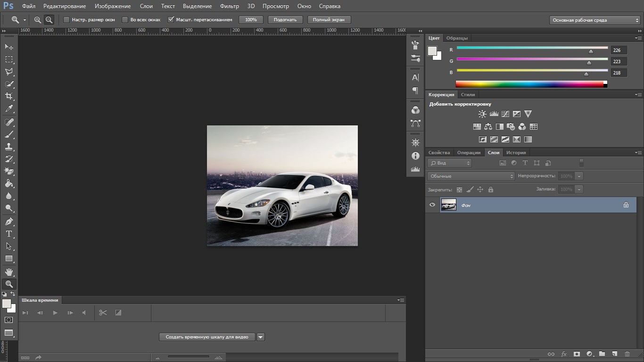Add a Levels adjustment
The image size is (644, 362).
[x=494, y=114]
